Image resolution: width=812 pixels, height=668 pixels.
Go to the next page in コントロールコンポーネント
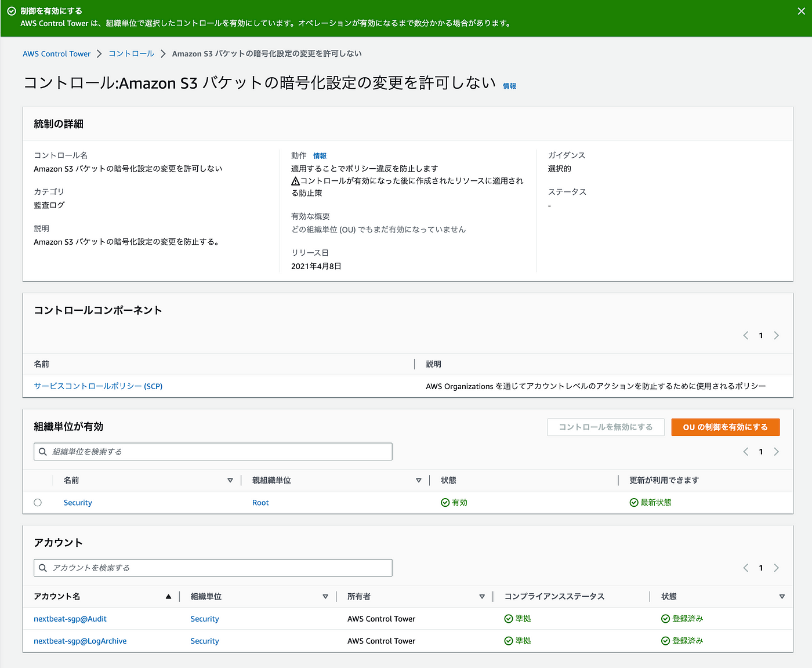click(776, 335)
